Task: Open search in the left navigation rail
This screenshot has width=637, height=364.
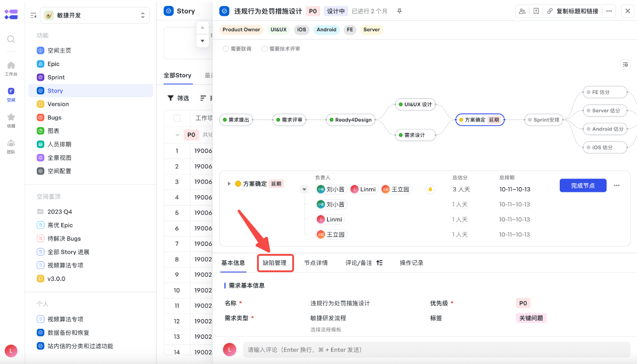Action: tap(11, 39)
